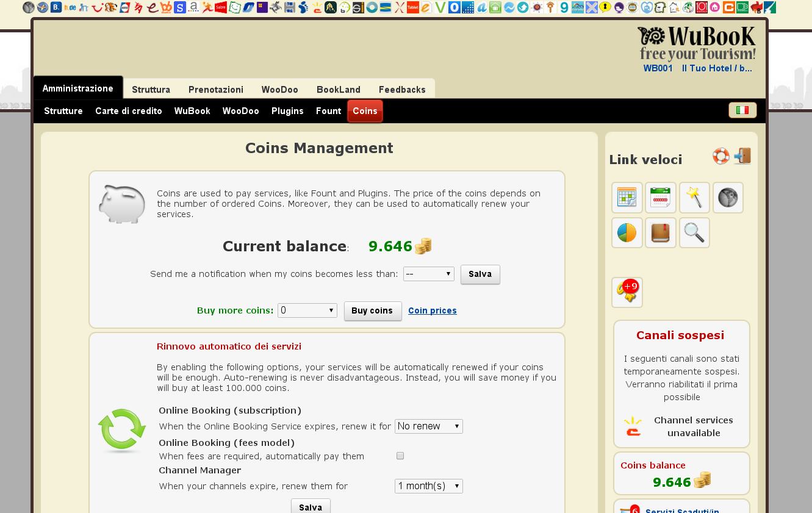812x513 pixels.
Task: Click the Buy coins button
Action: pyautogui.click(x=373, y=311)
